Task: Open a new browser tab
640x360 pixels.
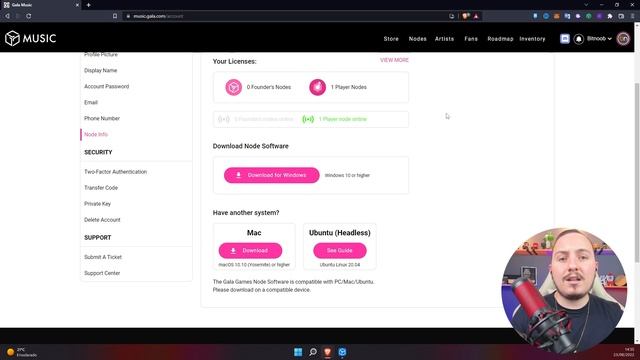Action: (89, 5)
